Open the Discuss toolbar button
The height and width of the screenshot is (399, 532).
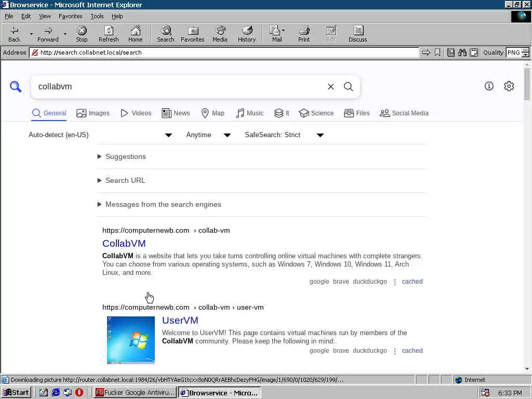357,34
